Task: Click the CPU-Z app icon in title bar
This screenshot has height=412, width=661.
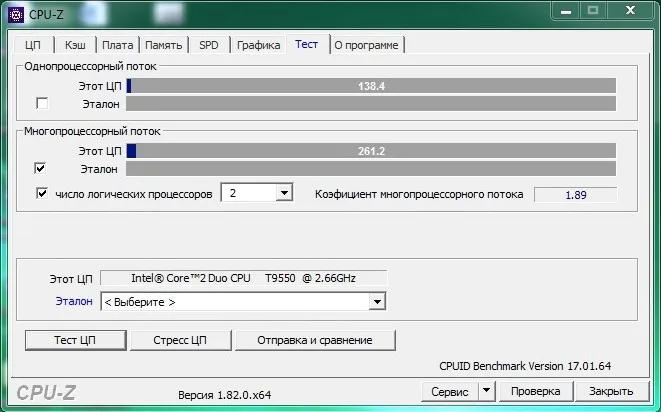Action: 16,15
